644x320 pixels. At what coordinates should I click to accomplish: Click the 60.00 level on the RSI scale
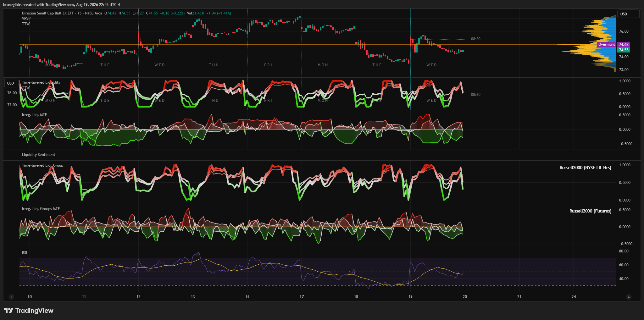click(x=624, y=265)
